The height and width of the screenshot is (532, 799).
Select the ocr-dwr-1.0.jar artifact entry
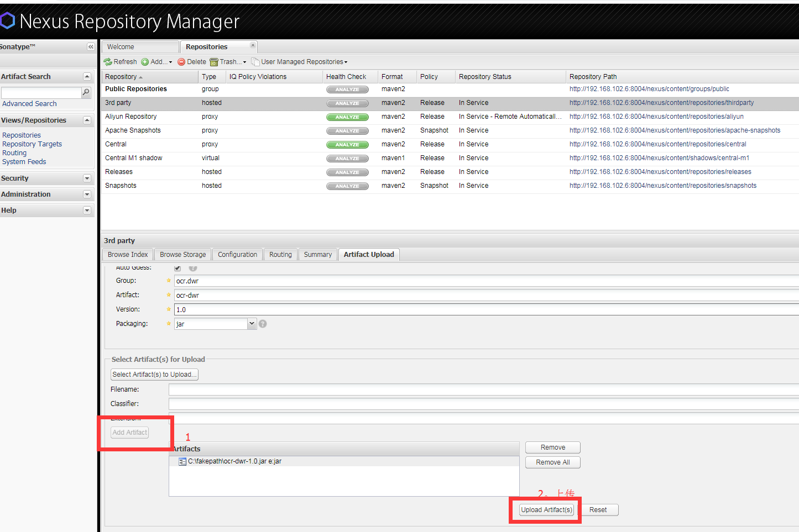(x=344, y=461)
